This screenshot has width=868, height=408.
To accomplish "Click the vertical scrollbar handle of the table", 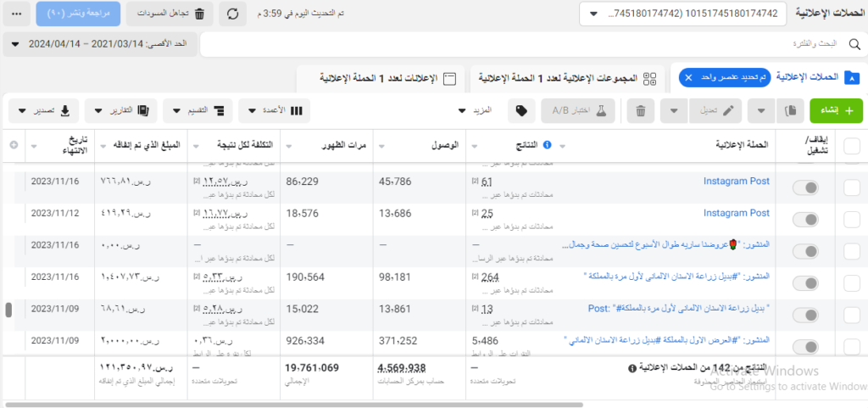I will pyautogui.click(x=8, y=310).
